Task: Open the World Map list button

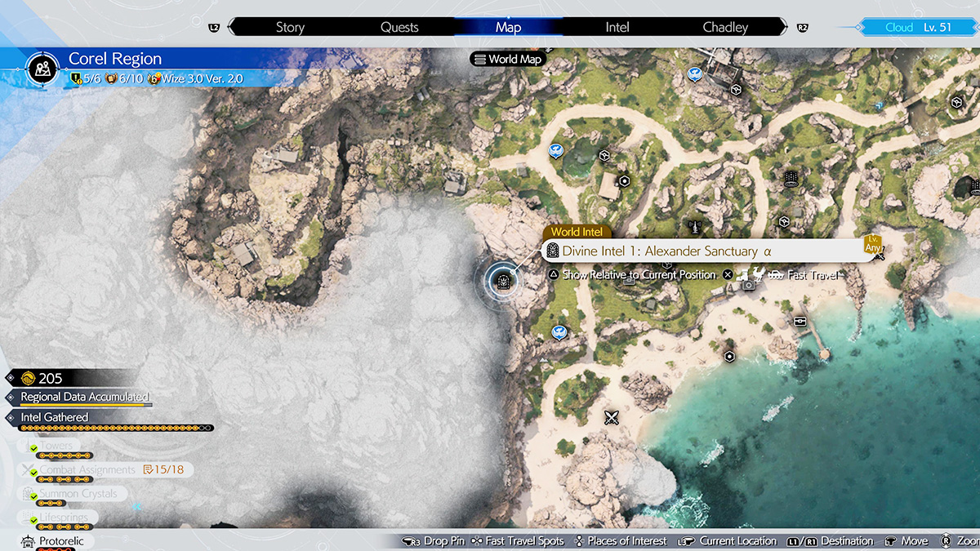Action: 507,59
